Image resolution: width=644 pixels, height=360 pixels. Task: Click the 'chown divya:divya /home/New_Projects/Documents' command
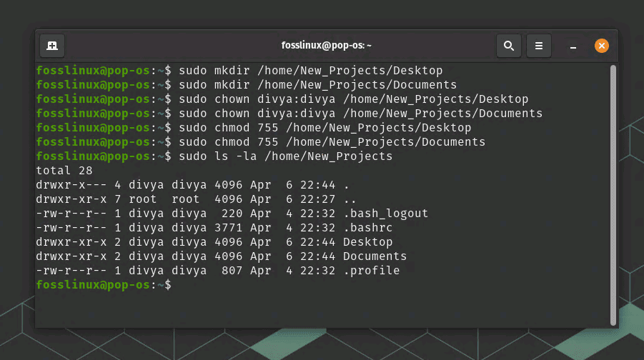379,114
